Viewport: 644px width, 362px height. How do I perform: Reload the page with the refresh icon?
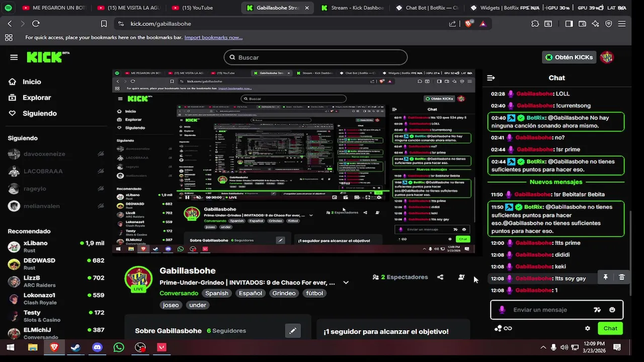point(36,24)
